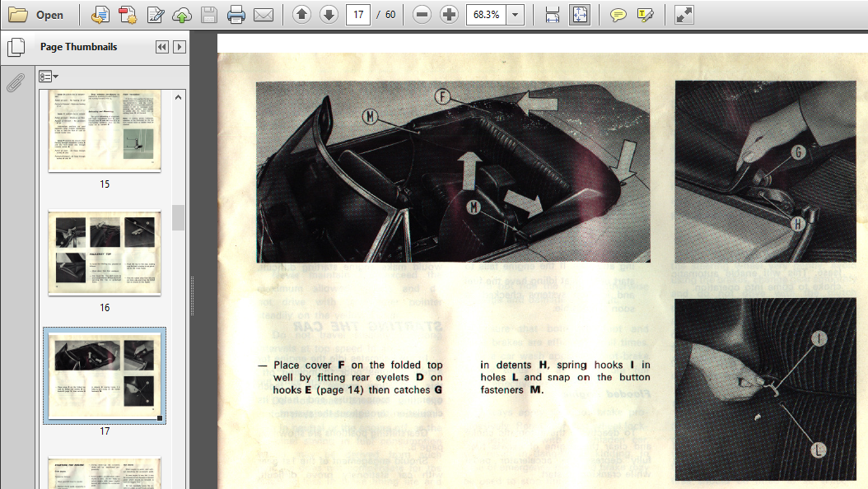
Task: Click the fit one full page icon
Action: pos(580,15)
